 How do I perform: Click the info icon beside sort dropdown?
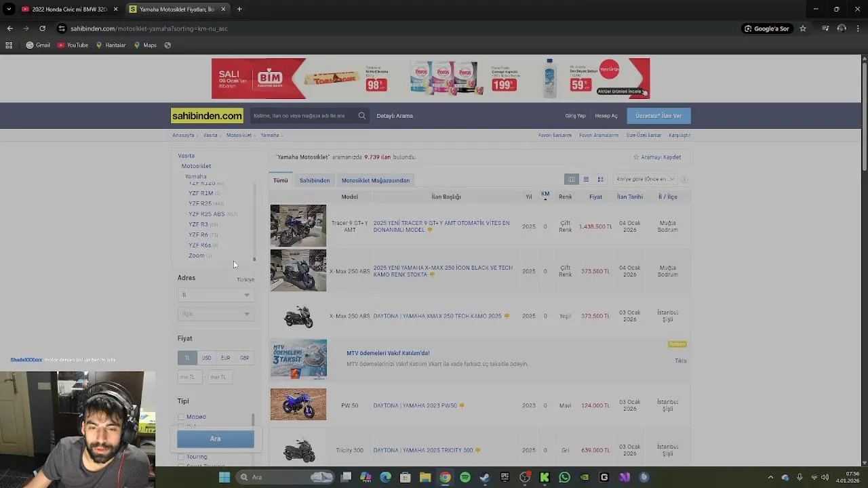[684, 180]
